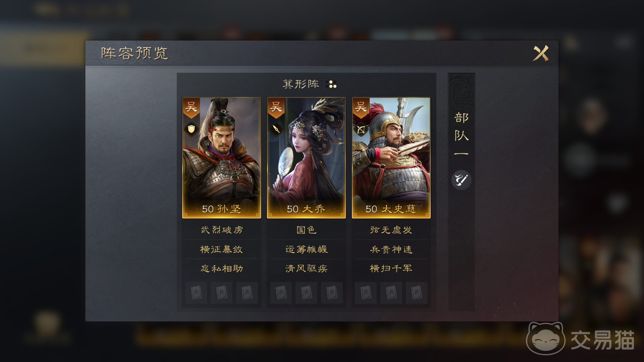Click the first troop book slot under 孙坚

coord(196,293)
